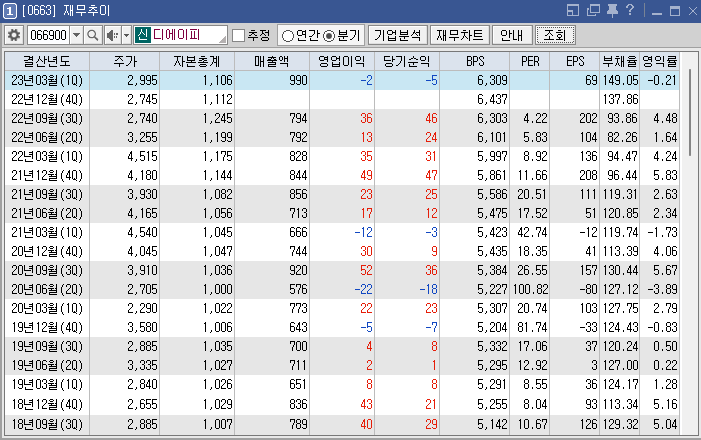This screenshot has width=701, height=440.
Task: Select the row 22년12월(4Q)
Action: click(342, 99)
